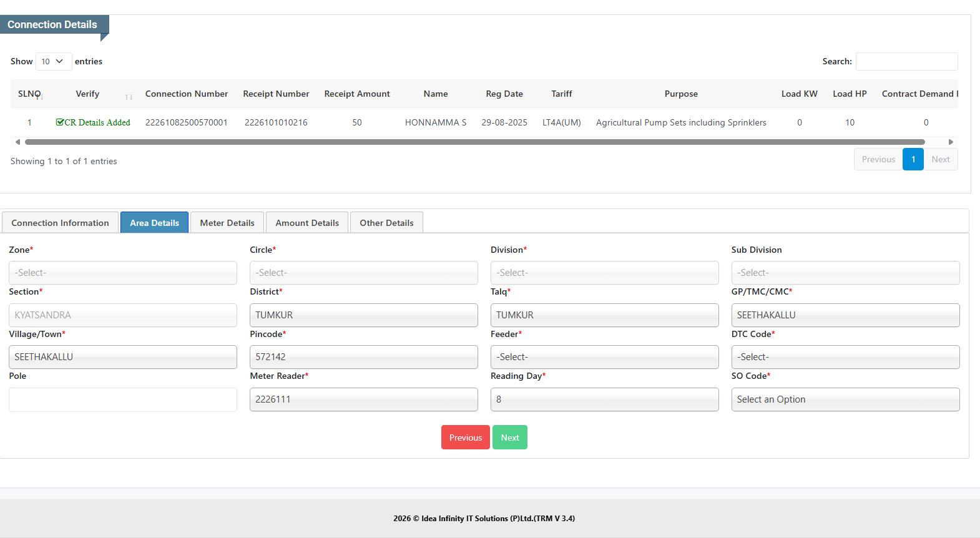The image size is (980, 538).
Task: Click the table scrollbar right arrow
Action: point(951,142)
